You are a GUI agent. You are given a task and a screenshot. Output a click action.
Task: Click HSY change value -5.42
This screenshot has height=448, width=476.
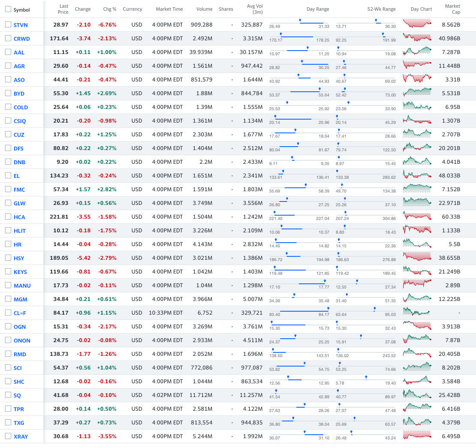[84, 258]
